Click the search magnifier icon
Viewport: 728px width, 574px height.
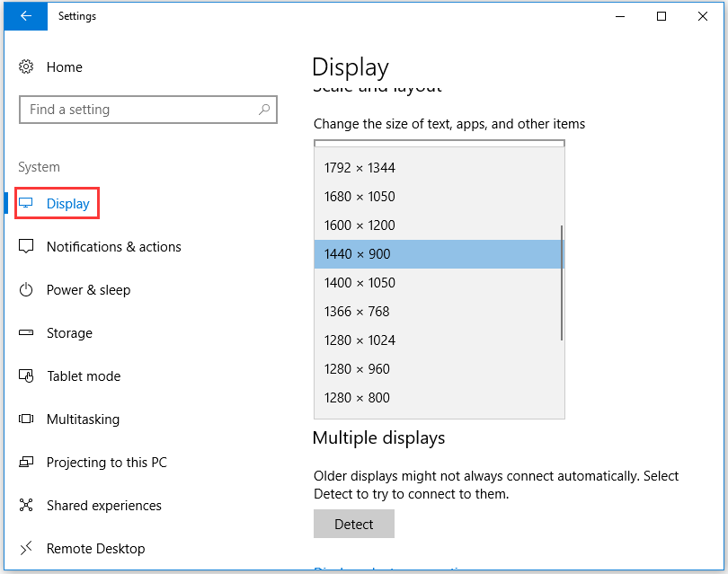tap(264, 110)
